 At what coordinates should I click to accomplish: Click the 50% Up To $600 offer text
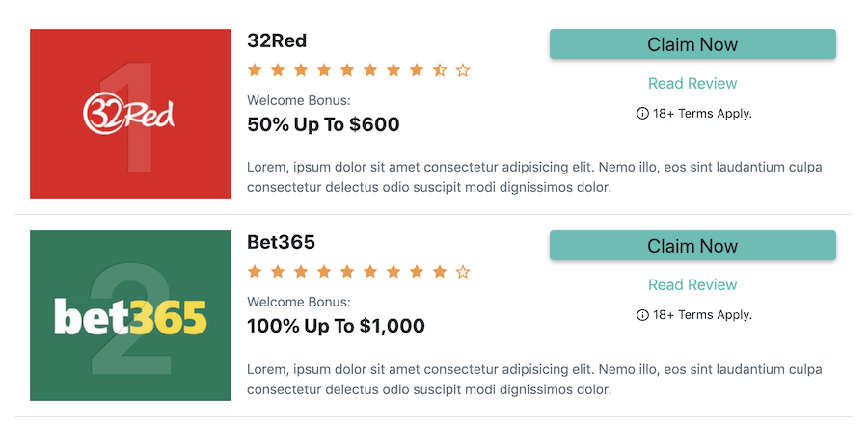(x=323, y=124)
